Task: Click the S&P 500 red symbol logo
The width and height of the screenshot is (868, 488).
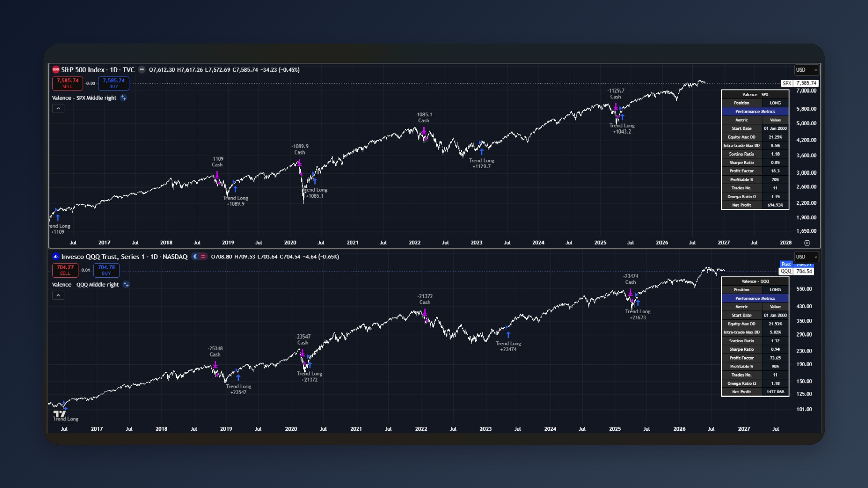Action: (x=56, y=69)
